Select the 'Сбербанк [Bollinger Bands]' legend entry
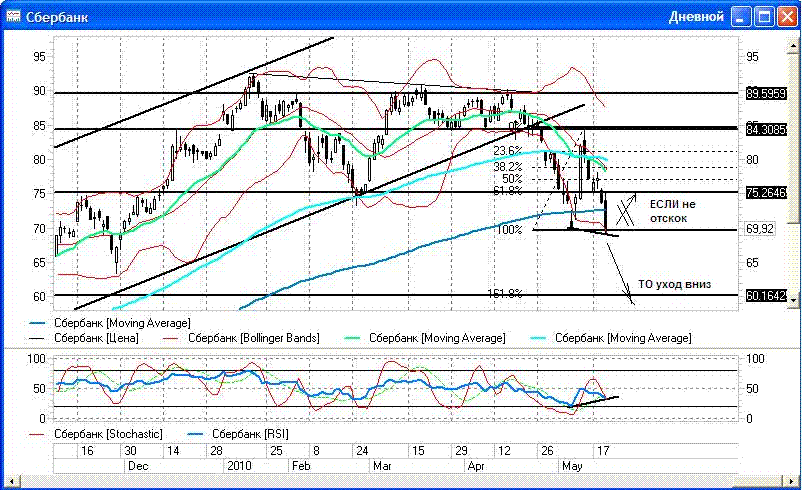The height and width of the screenshot is (490, 802). (241, 338)
